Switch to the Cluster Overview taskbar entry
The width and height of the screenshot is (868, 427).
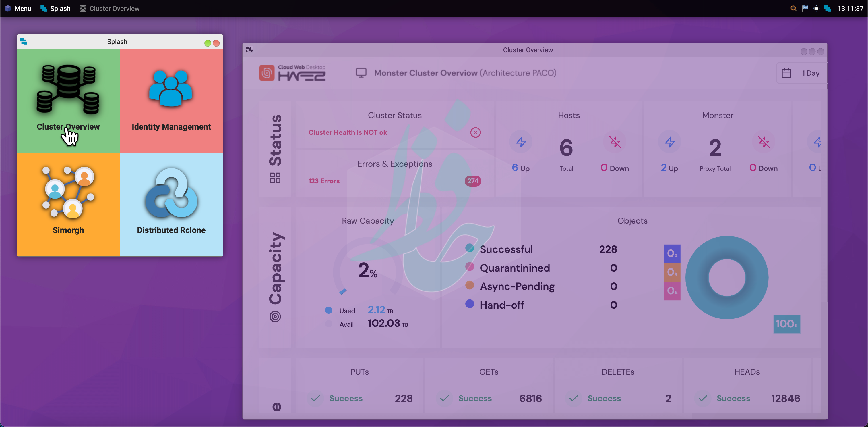(110, 8)
